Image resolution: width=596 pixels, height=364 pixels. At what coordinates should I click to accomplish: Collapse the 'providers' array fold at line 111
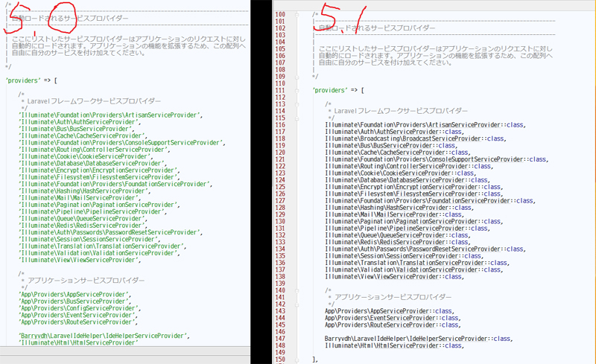[297, 90]
